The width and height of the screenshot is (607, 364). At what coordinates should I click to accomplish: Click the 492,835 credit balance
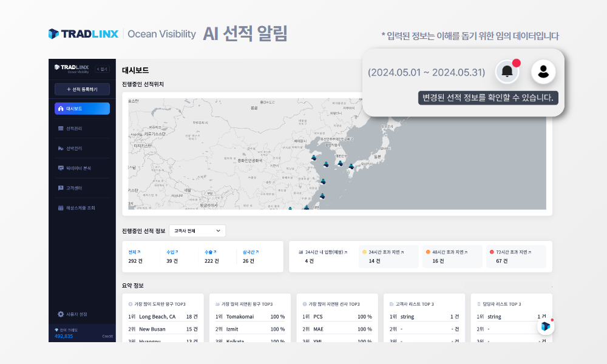(64, 336)
